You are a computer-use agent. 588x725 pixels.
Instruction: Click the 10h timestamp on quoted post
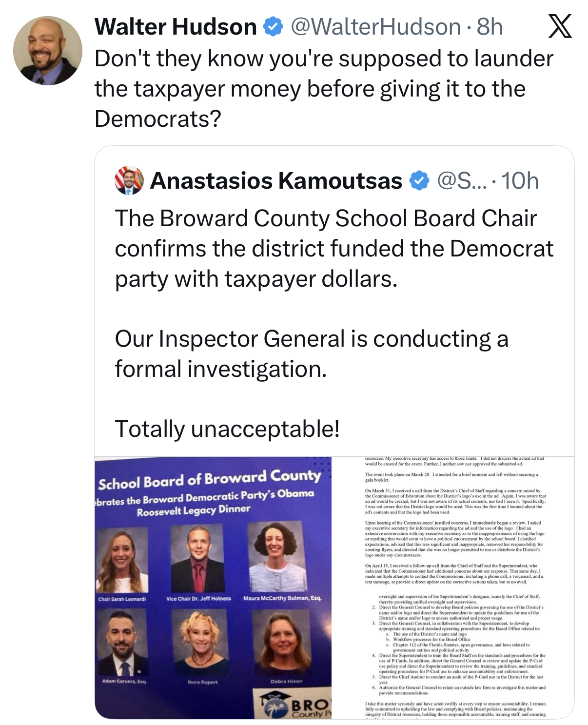[520, 181]
